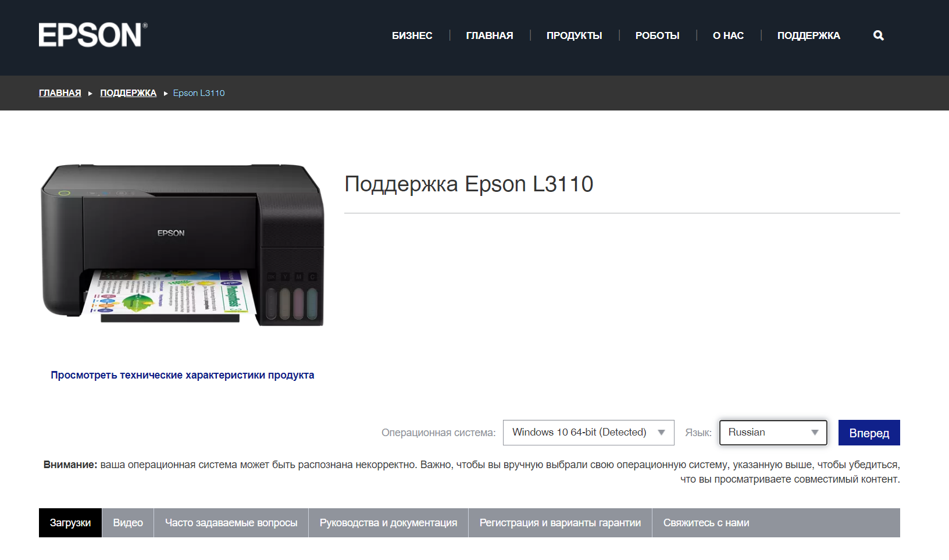Open the Свяжитесь с нами tab
Viewport: 949px width, 560px height.
707,523
